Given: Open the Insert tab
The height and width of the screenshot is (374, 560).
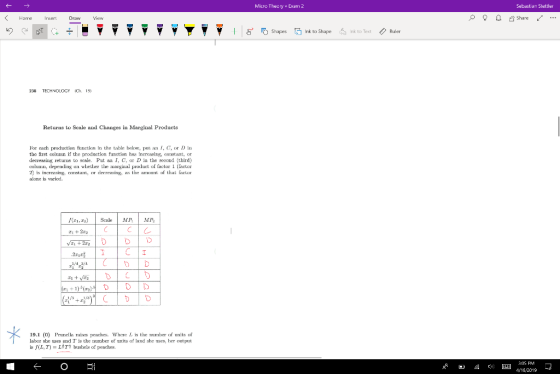Looking at the screenshot, I should click(x=50, y=18).
